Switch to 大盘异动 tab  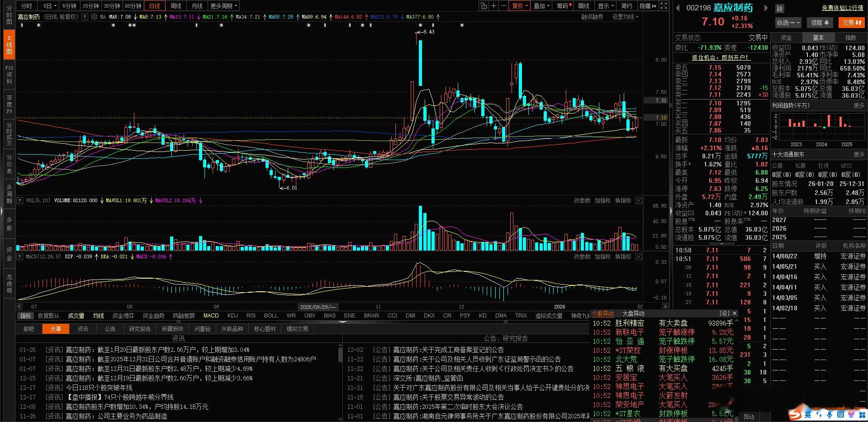633,313
